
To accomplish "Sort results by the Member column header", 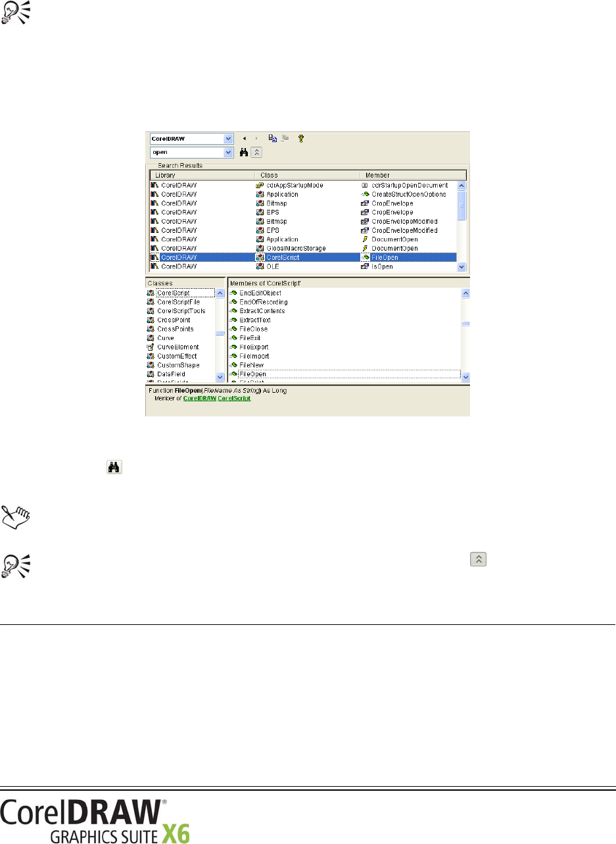I will click(x=412, y=176).
